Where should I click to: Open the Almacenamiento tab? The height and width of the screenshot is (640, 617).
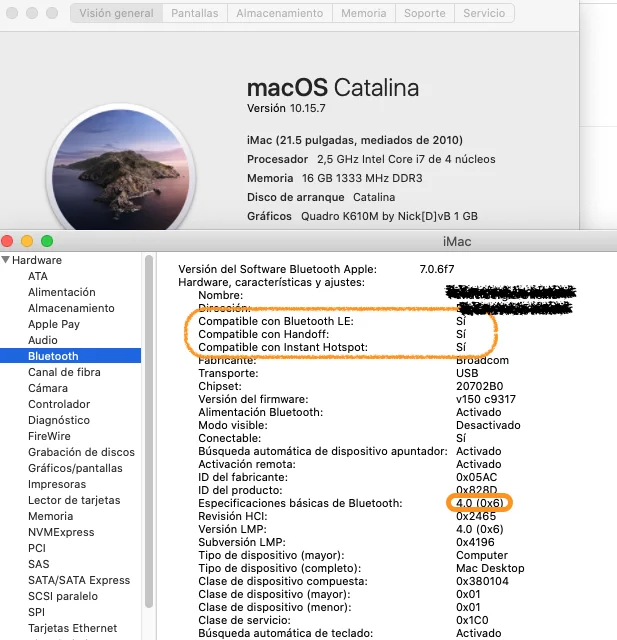(x=280, y=13)
